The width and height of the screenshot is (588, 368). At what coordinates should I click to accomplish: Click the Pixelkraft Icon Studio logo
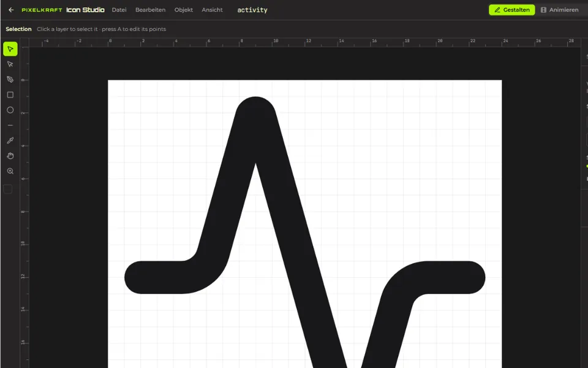click(63, 10)
